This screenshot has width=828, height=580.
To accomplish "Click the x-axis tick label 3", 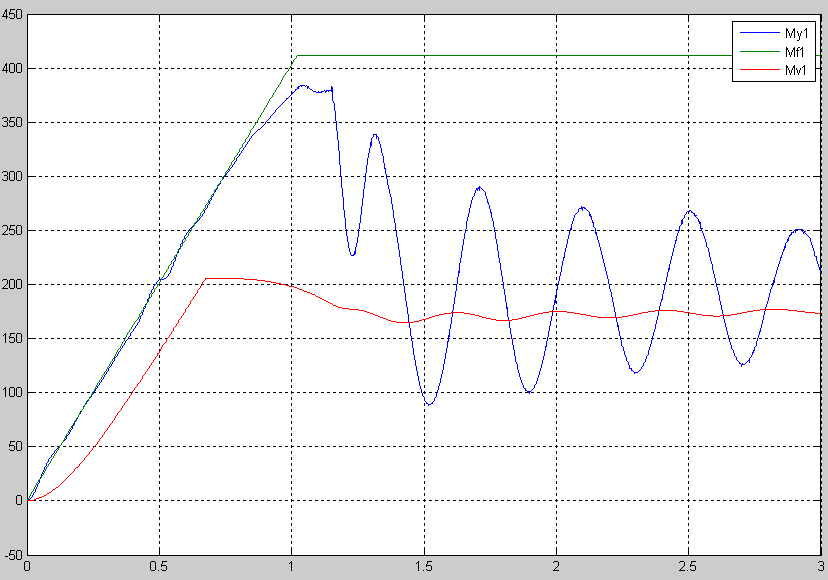I will pyautogui.click(x=821, y=567).
